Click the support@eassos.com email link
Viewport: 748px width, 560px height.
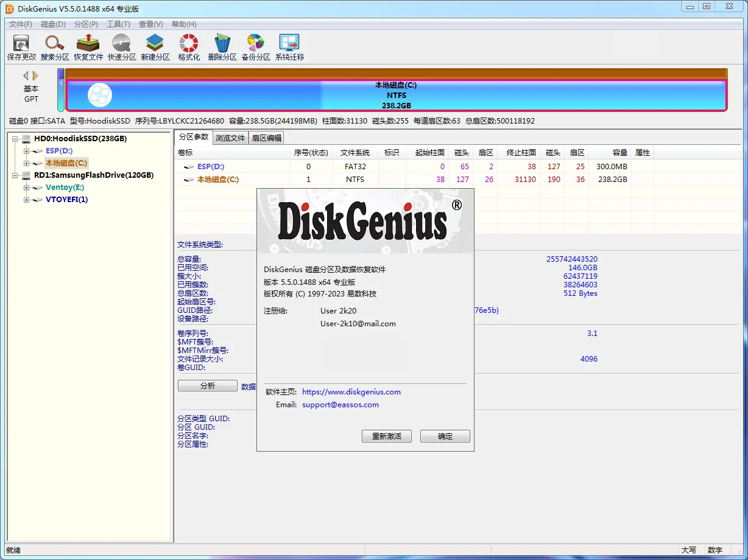(340, 405)
